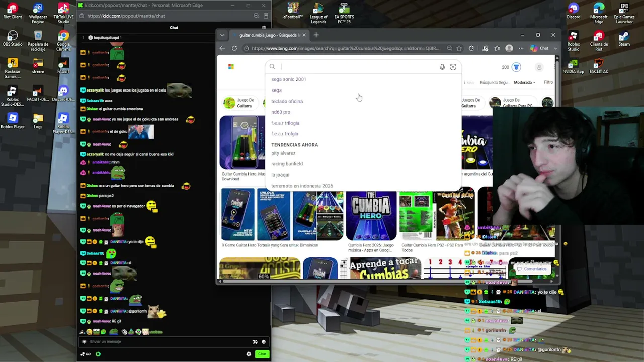The height and width of the screenshot is (362, 644).
Task: Open TikTok LIVE Studio desktop icon
Action: [63, 13]
